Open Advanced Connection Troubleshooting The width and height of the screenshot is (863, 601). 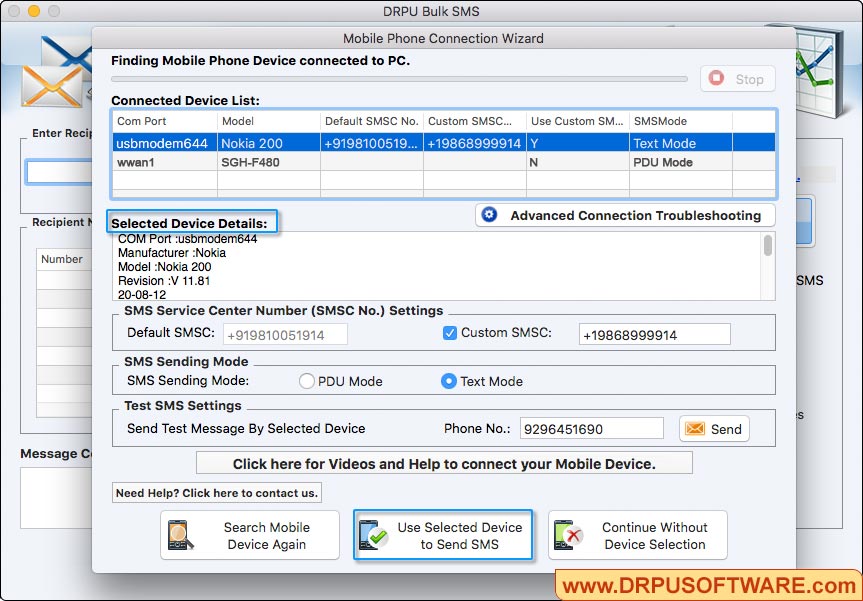click(x=624, y=215)
